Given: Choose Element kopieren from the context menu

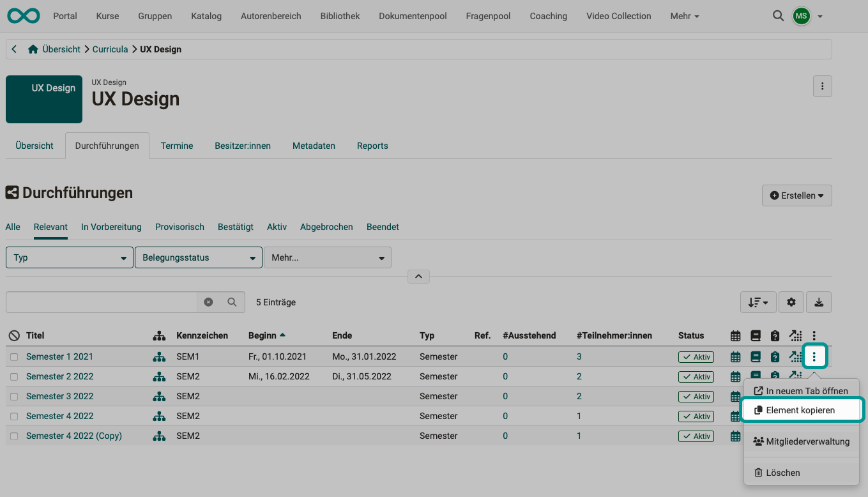Looking at the screenshot, I should coord(802,409).
